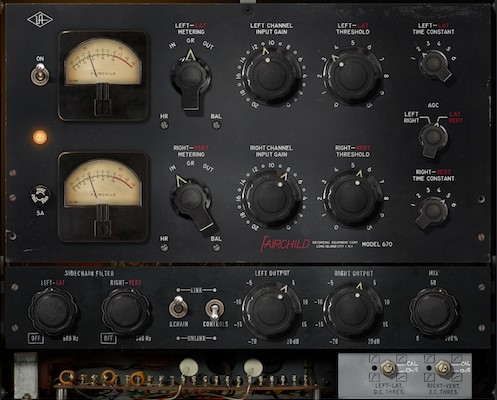Click the Right-Vert Threshold knob
The width and height of the screenshot is (497, 400).
pyautogui.click(x=353, y=199)
